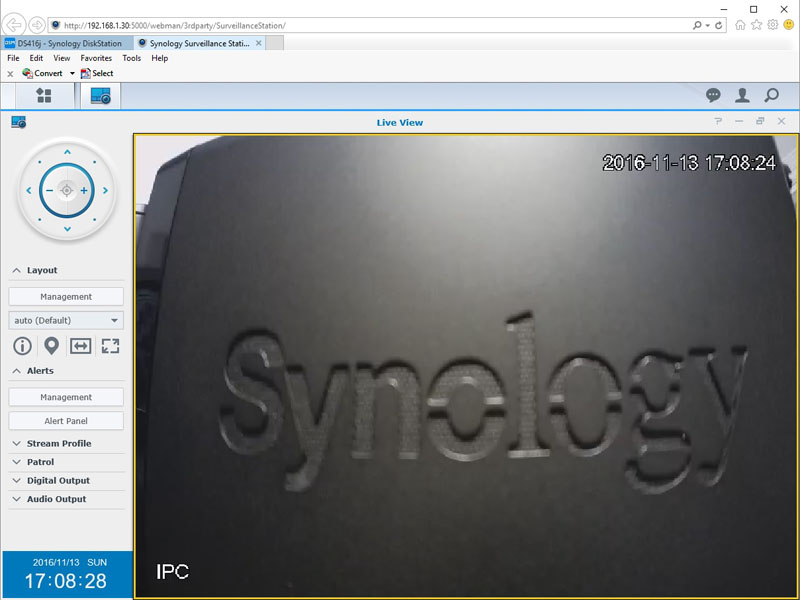
Task: Expand the Audio Output section
Action: [16, 499]
